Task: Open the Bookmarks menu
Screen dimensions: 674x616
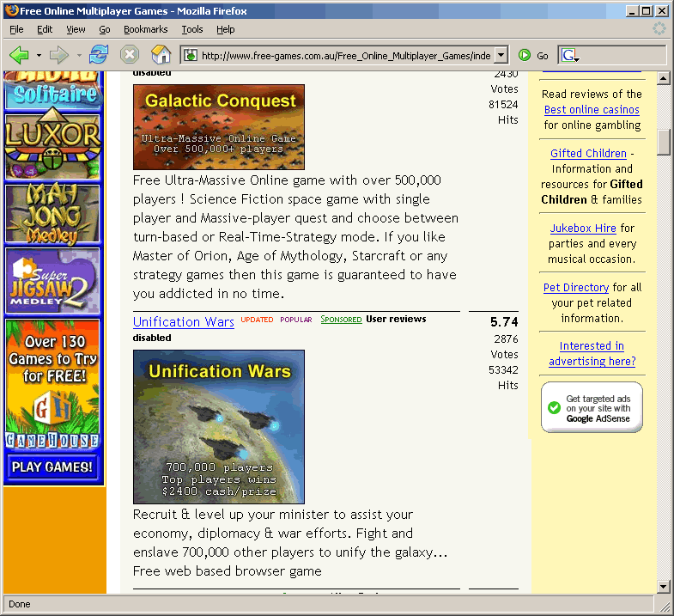Action: tap(145, 29)
